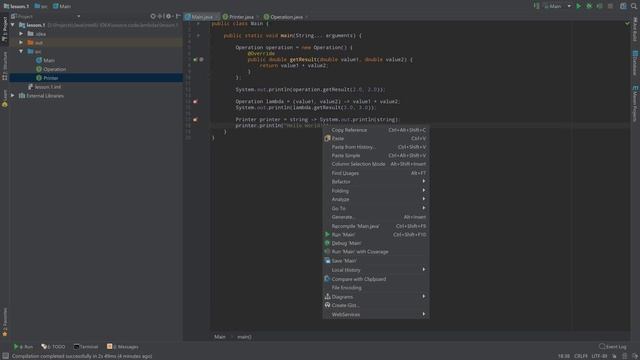Click the Run with Coverage toolbar icon

pyautogui.click(x=600, y=6)
